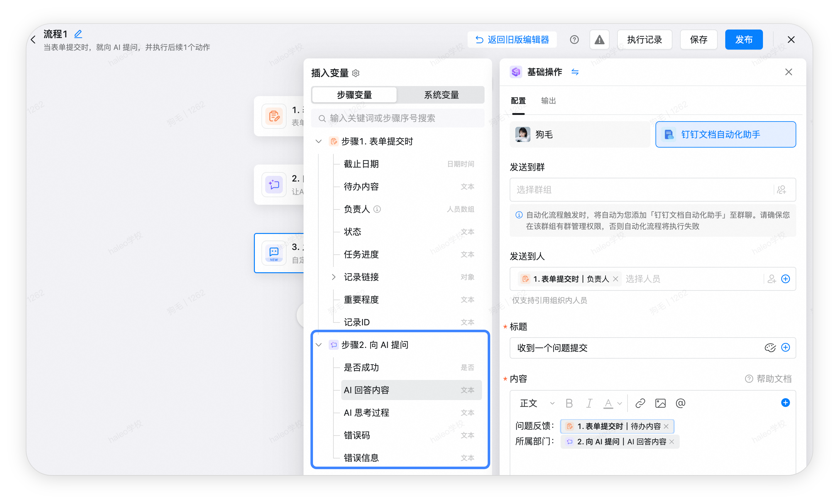Switch to 系统变量 segment

pyautogui.click(x=441, y=95)
